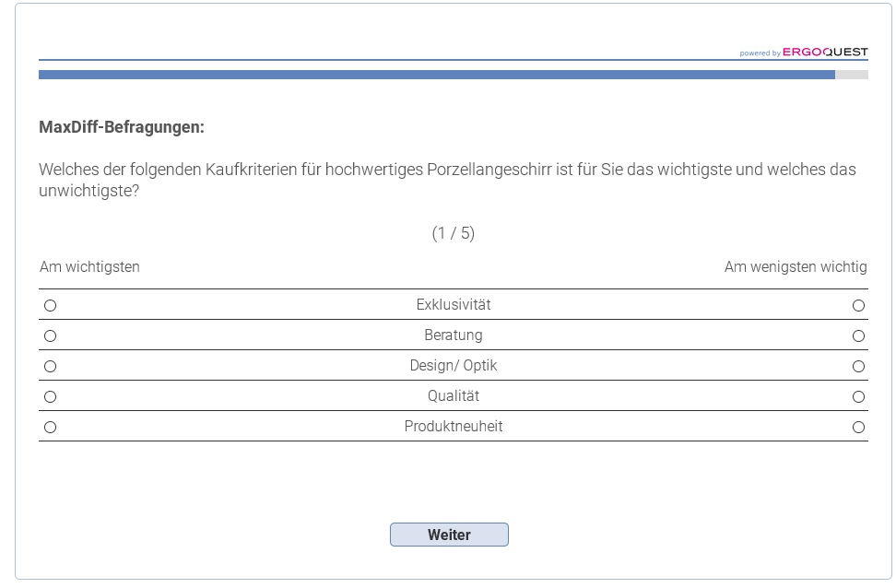896x588 pixels.
Task: Mark Design/ Optik as least important
Action: pos(858,366)
